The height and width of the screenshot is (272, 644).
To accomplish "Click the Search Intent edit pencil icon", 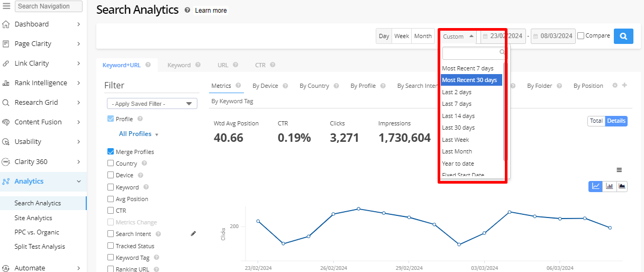I will (193, 233).
